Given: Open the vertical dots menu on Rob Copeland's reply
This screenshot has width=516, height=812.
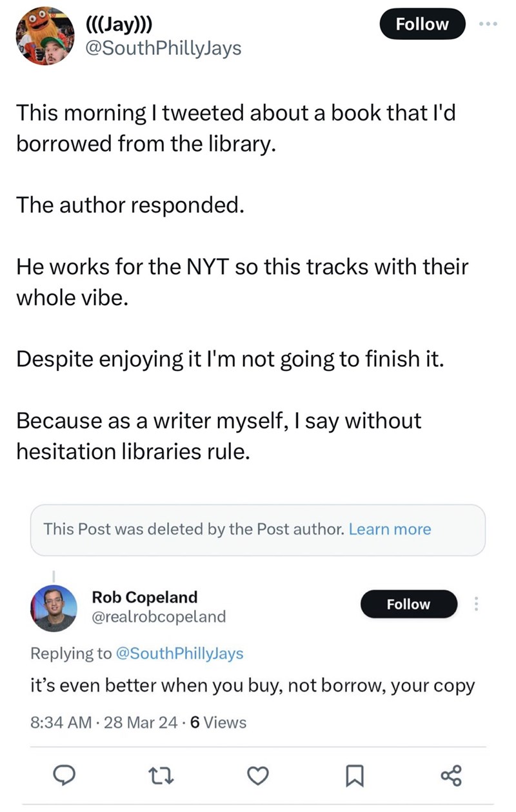Looking at the screenshot, I should [477, 604].
